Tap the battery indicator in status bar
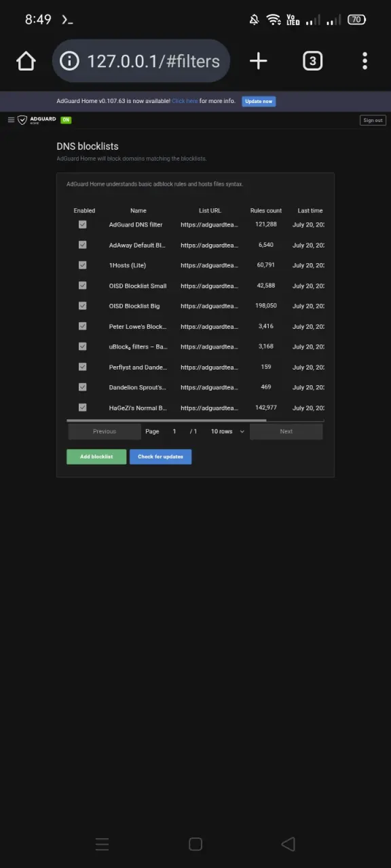This screenshot has height=868, width=391. point(356,20)
